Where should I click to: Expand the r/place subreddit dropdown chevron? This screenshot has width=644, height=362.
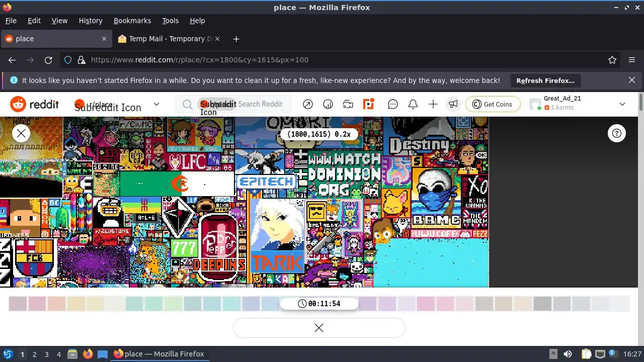coord(156,104)
